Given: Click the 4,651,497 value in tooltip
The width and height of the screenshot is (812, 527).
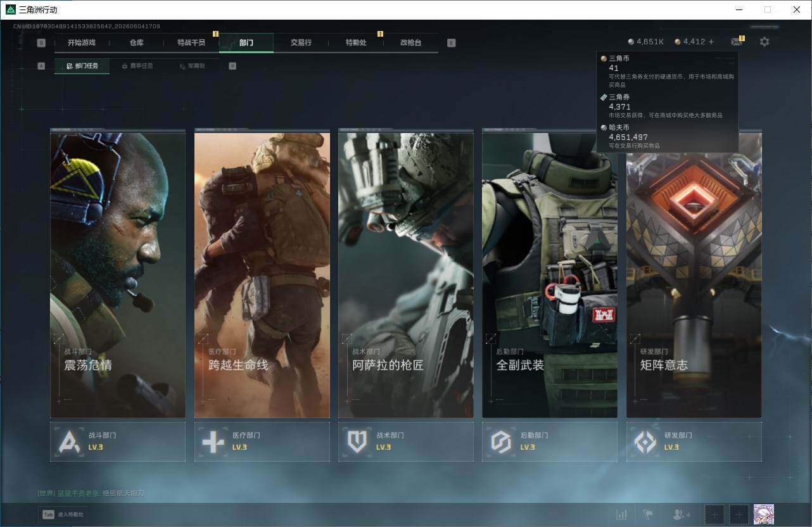Looking at the screenshot, I should click(x=628, y=137).
